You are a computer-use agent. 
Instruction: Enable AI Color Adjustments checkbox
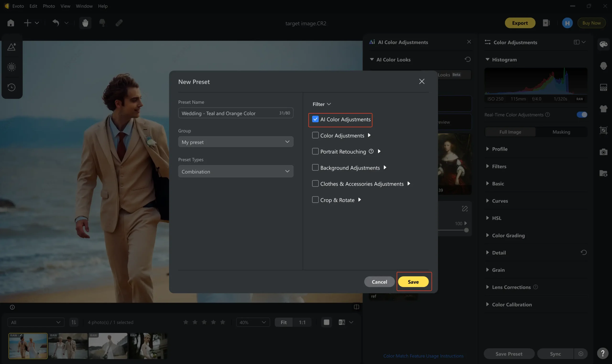pos(315,119)
